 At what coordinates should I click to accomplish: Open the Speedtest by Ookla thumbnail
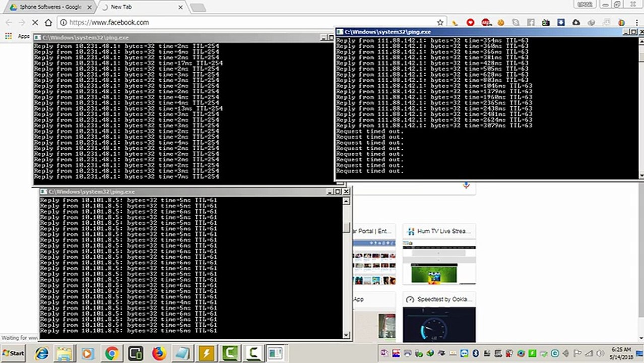coord(439,317)
